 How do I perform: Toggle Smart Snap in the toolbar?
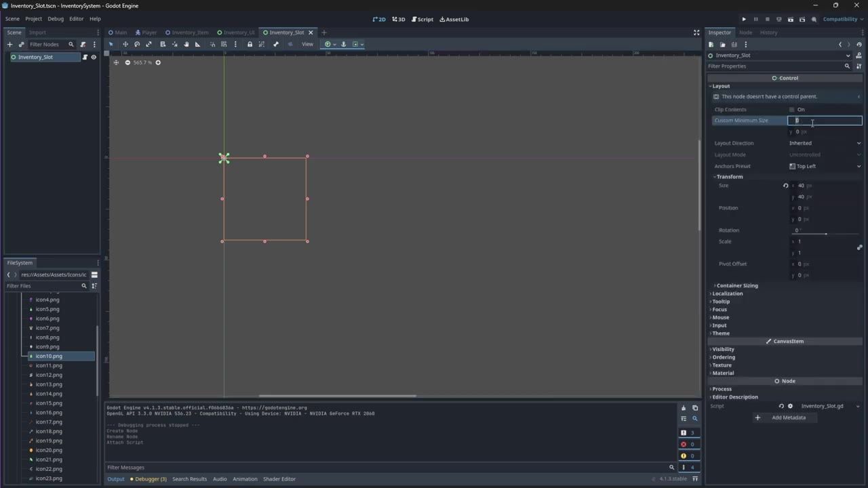pyautogui.click(x=213, y=44)
